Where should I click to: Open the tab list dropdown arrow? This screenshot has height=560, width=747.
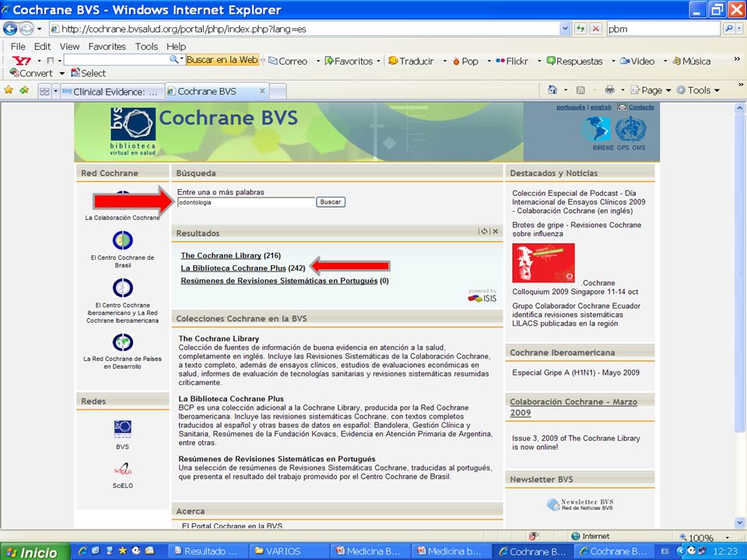pos(56,91)
